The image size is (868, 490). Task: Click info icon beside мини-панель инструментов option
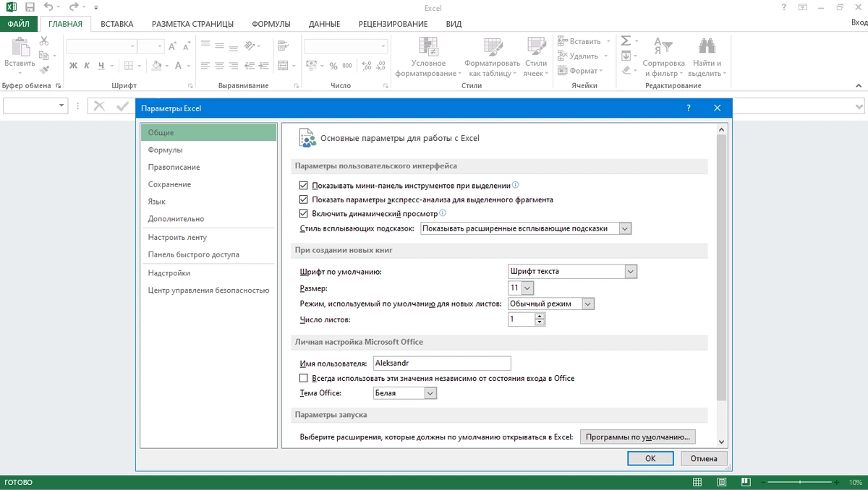pyautogui.click(x=516, y=185)
